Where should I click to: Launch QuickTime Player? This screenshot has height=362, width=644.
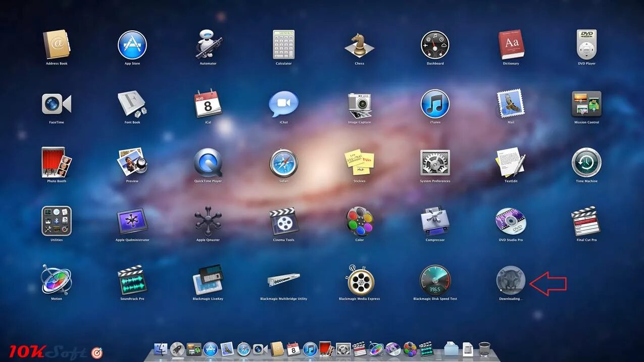click(208, 163)
